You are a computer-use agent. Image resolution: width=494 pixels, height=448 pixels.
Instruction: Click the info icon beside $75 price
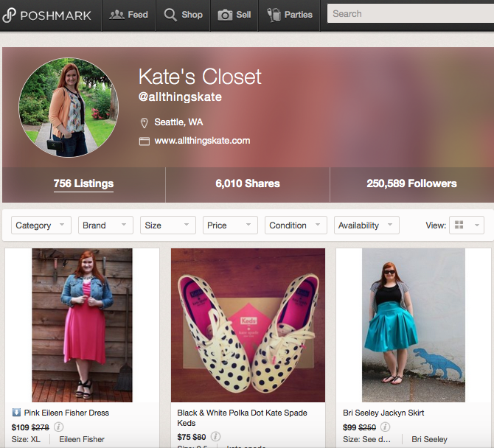click(x=215, y=437)
